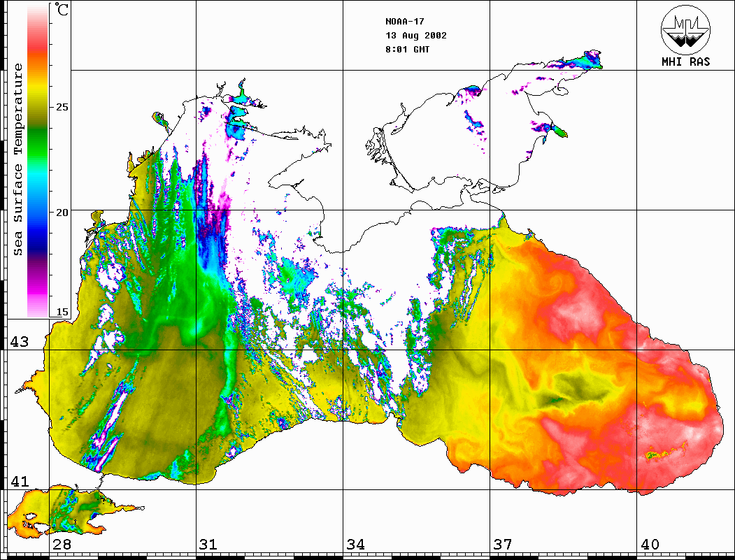Image resolution: width=735 pixels, height=560 pixels.
Task: Click the "8:01 GMT" time text
Action: [407, 50]
